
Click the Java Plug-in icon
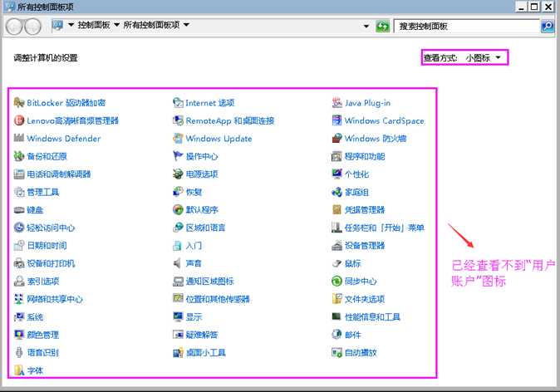tap(336, 103)
